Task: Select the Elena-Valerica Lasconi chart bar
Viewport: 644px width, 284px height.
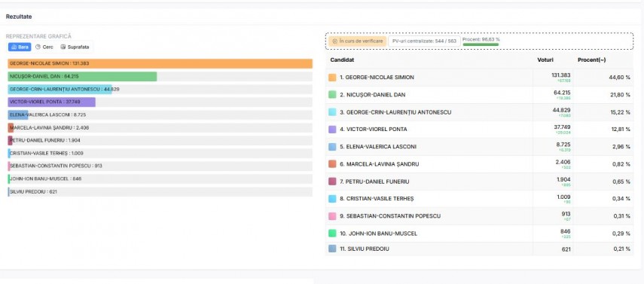Action: coord(17,115)
